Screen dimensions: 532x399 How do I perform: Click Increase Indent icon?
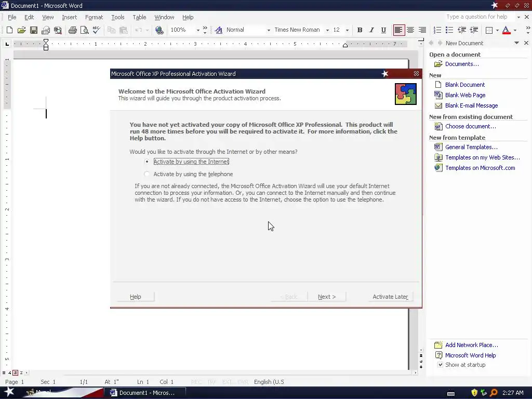(x=474, y=30)
